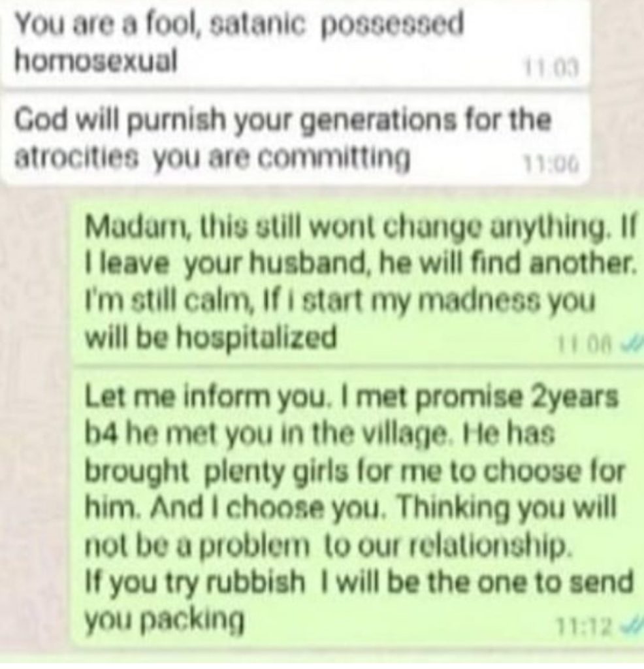Click the "you packing" text line

[165, 619]
